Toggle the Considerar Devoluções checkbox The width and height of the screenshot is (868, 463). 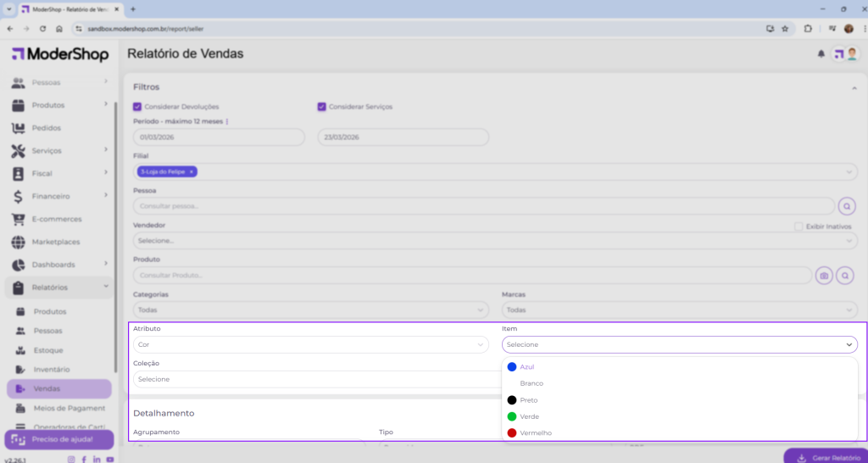(137, 107)
